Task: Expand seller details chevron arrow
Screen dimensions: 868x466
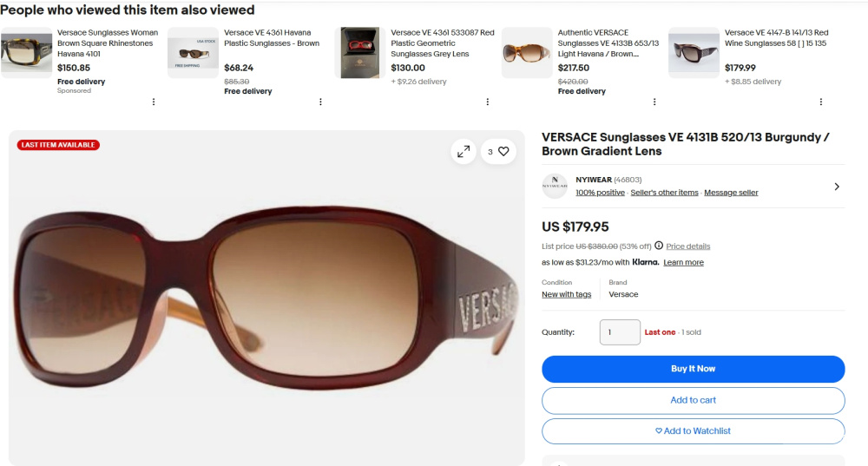Action: click(837, 186)
